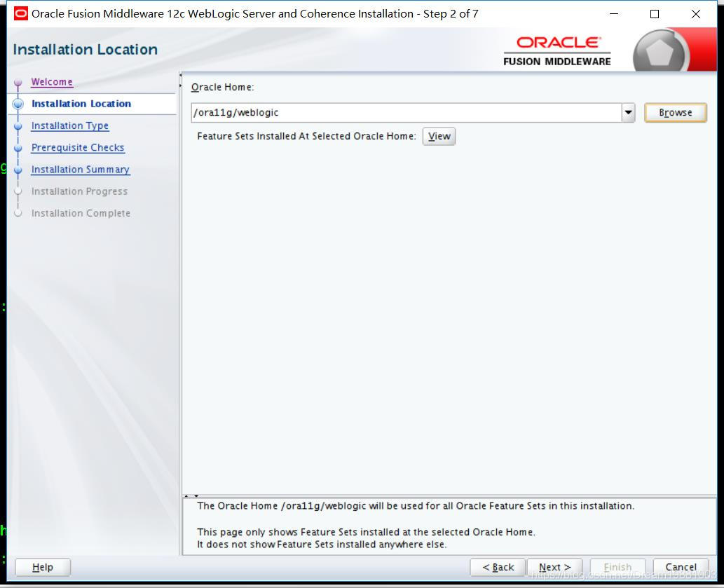Click the Browse button for Oracle Home
Image resolution: width=724 pixels, height=588 pixels.
pyautogui.click(x=675, y=113)
